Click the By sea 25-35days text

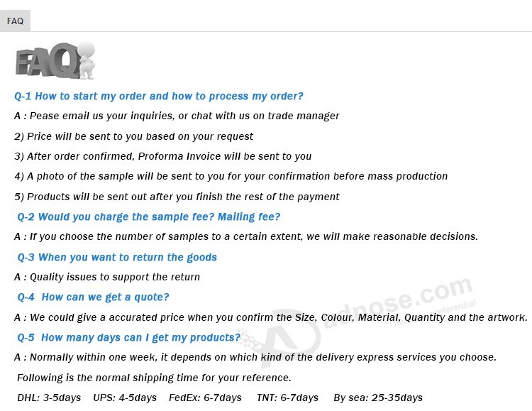point(378,398)
